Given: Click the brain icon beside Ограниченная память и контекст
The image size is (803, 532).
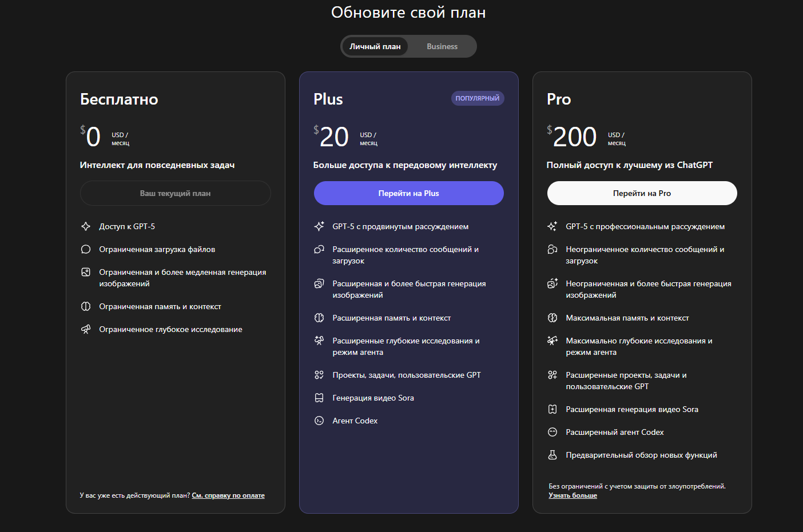Looking at the screenshot, I should pyautogui.click(x=86, y=306).
